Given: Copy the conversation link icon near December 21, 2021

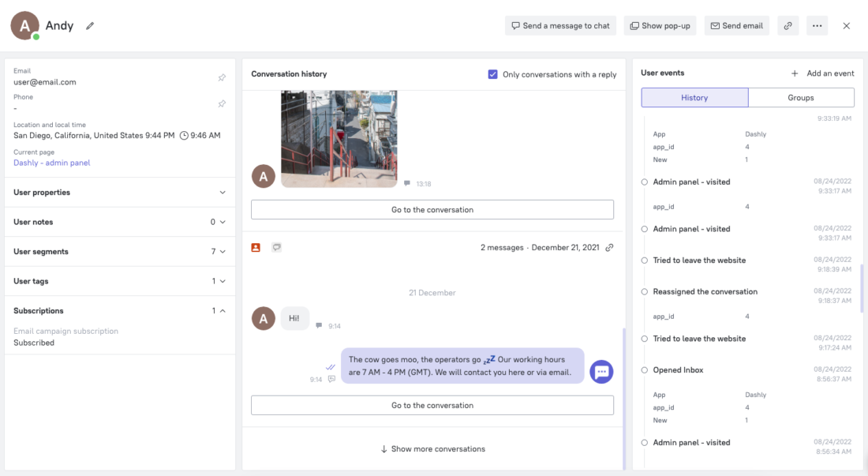Looking at the screenshot, I should pos(608,247).
